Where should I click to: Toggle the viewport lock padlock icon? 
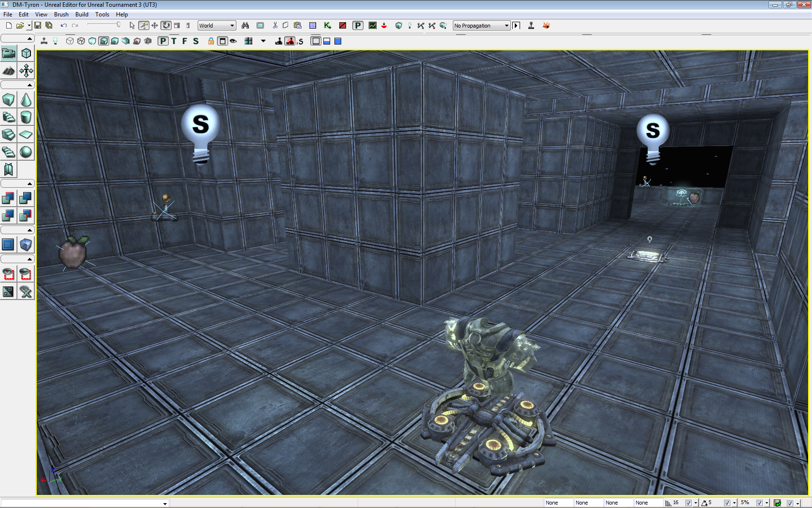point(211,41)
